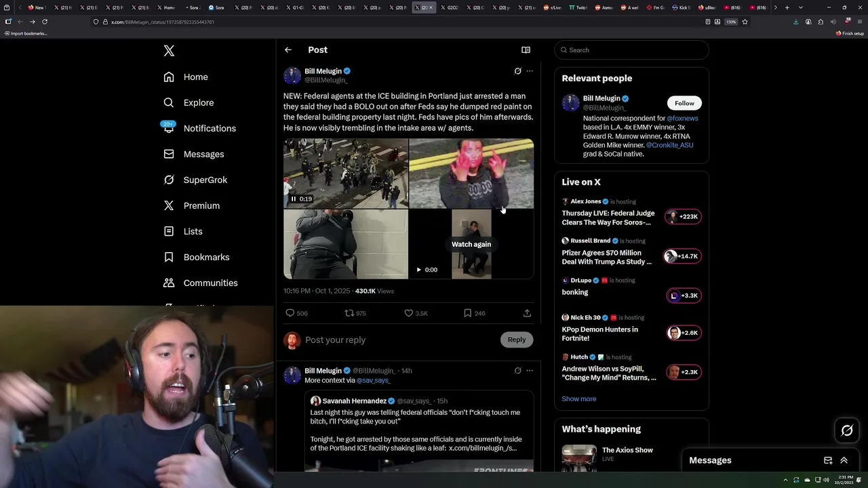Click the Reply button
The image size is (868, 488).
click(x=517, y=340)
